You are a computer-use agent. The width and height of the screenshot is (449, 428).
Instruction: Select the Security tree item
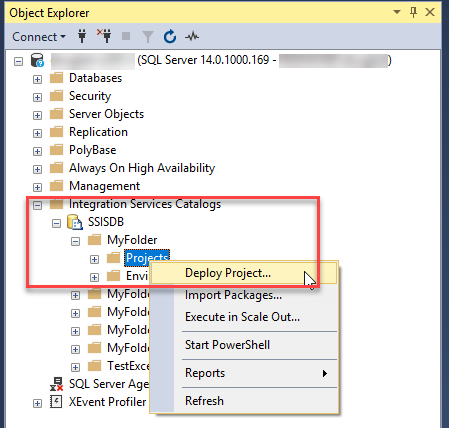pyautogui.click(x=90, y=96)
